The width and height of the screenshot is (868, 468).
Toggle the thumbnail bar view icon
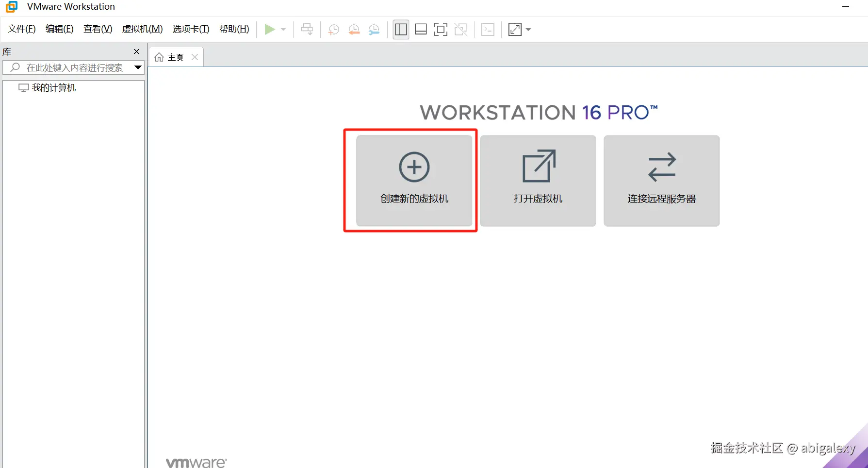pyautogui.click(x=421, y=30)
